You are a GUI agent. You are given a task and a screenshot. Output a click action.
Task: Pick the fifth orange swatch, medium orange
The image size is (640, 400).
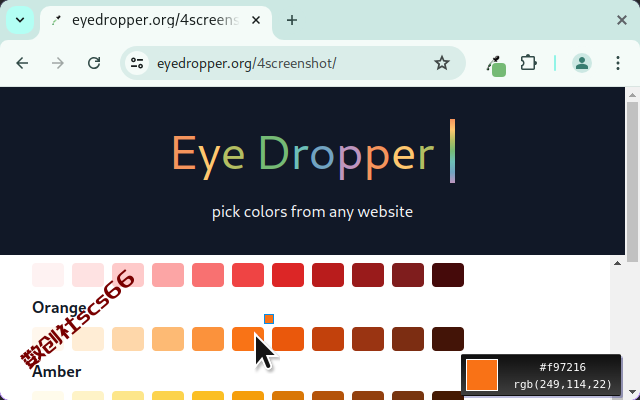pos(208,339)
